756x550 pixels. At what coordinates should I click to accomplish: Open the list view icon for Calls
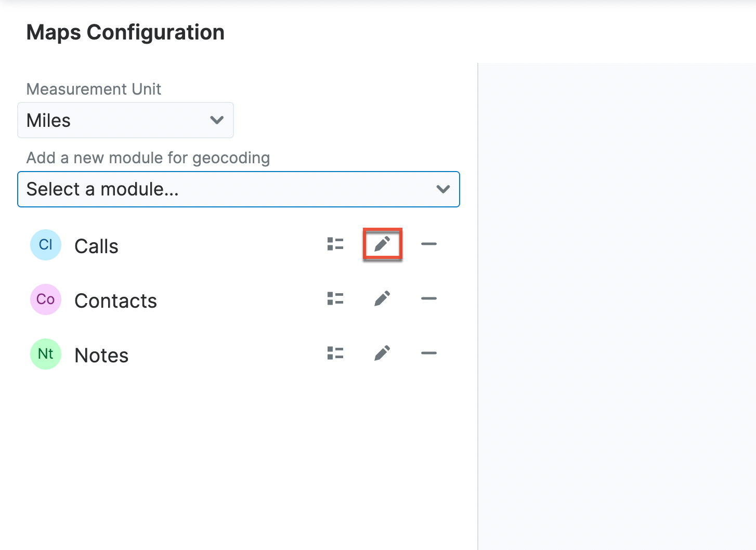[x=335, y=244]
